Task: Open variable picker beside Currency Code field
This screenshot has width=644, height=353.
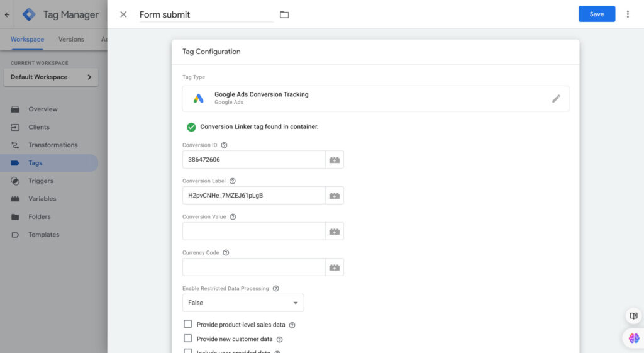Action: (335, 267)
